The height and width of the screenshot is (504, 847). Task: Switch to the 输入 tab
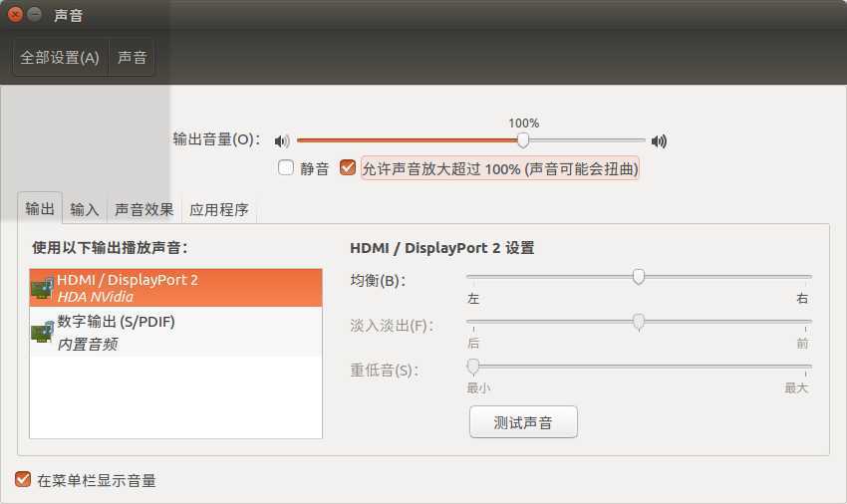85,209
